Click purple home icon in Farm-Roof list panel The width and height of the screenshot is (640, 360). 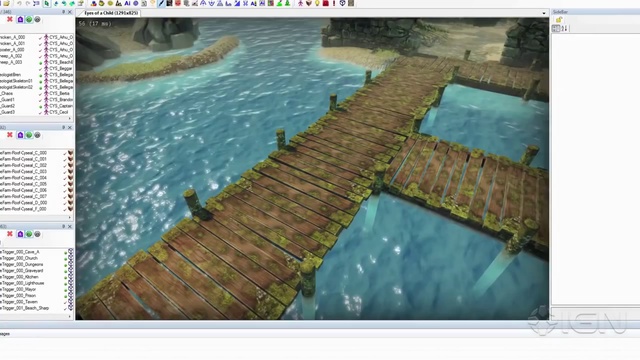pyautogui.click(x=20, y=135)
